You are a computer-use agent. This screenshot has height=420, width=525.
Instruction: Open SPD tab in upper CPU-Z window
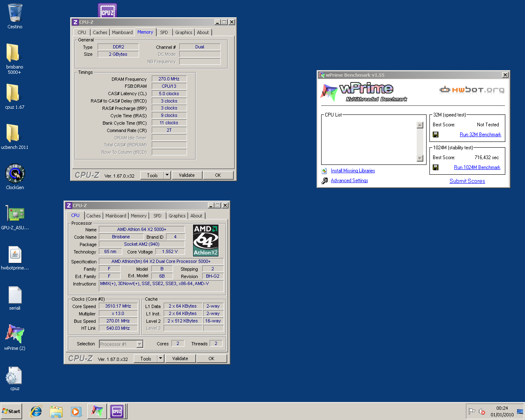click(x=164, y=32)
